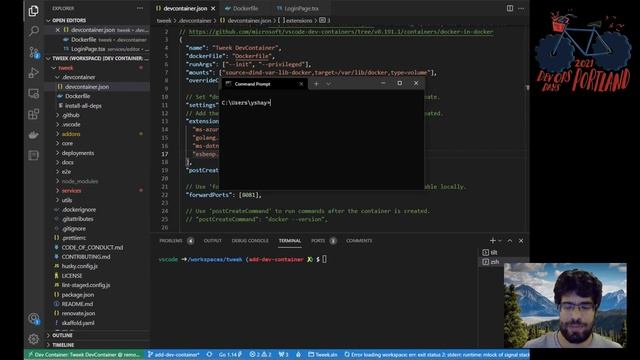Open the new terminal launch profile dropdown
640x360 pixels.
click(x=500, y=240)
